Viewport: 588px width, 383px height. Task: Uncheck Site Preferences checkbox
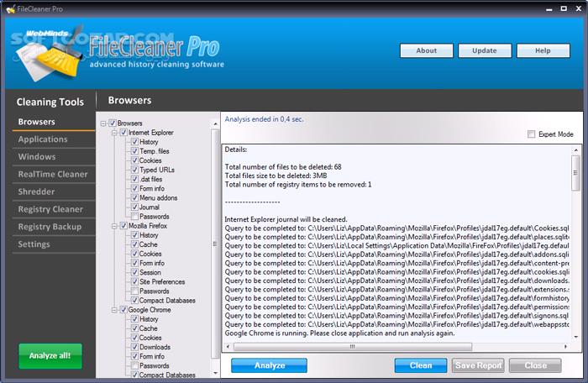coord(134,281)
